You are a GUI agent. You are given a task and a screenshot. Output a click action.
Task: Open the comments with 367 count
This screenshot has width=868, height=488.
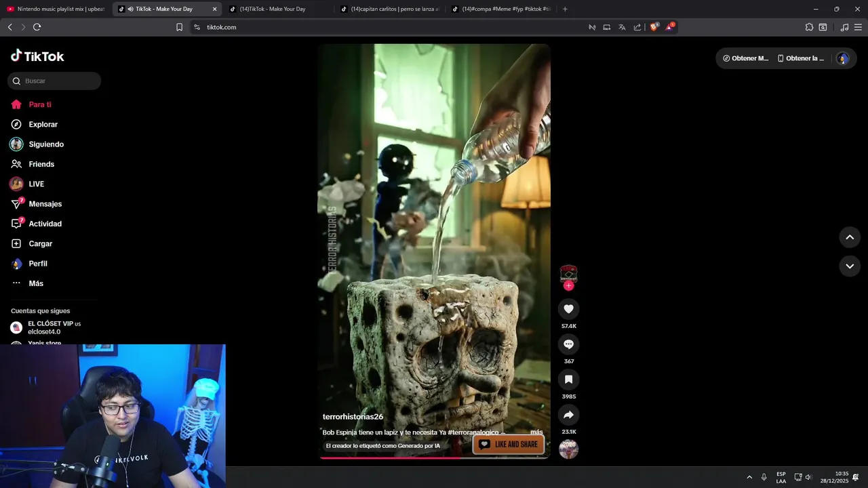[568, 344]
